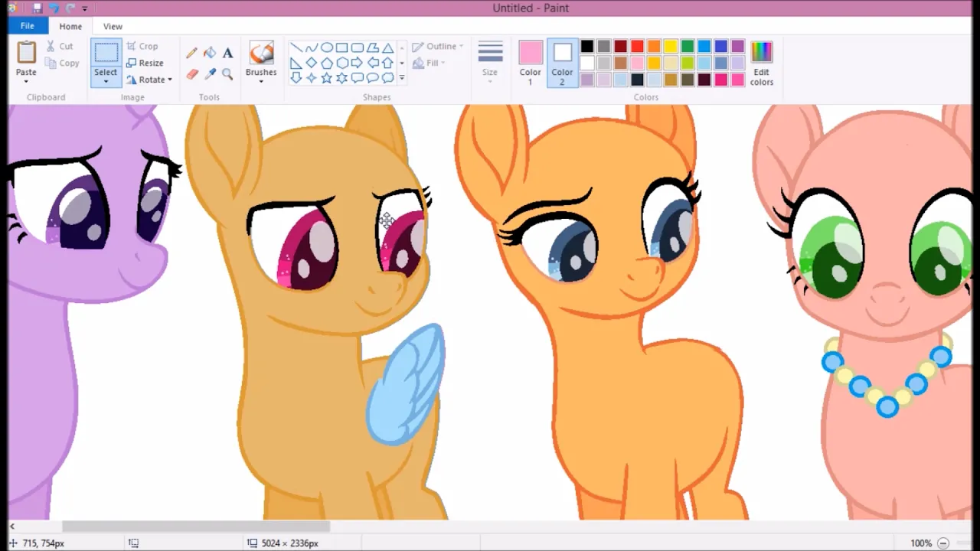
Task: Choose the Right arrow shape
Action: (358, 63)
